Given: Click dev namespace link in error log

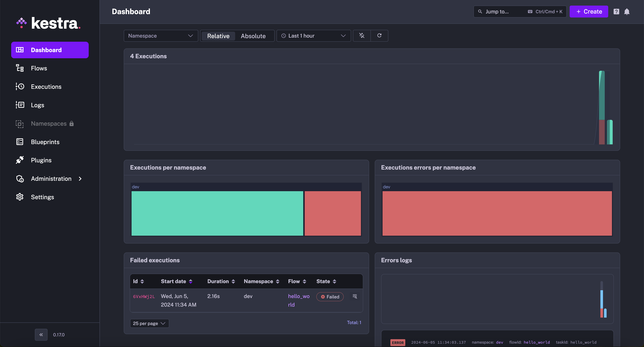Looking at the screenshot, I should click(499, 342).
